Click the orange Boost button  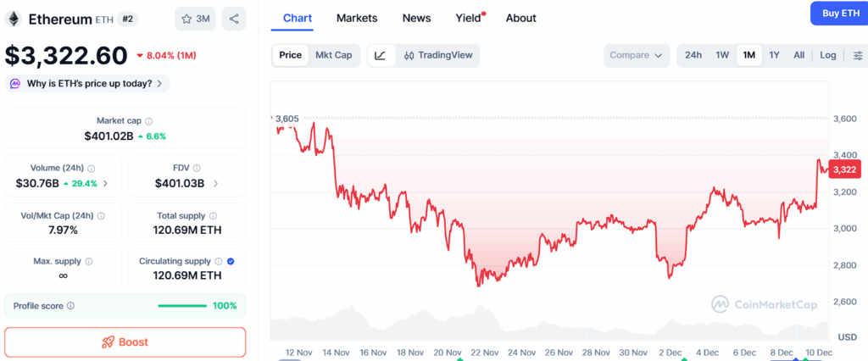click(x=125, y=342)
